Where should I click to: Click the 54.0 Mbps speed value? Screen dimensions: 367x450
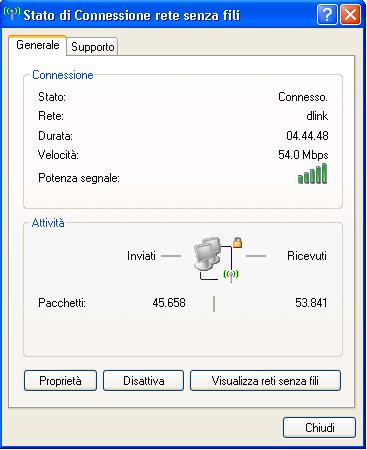303,155
